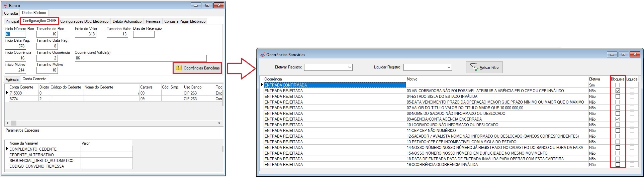Screen dimensions: 644x178
Task: Go to the Remessa tab
Action: tap(153, 21)
